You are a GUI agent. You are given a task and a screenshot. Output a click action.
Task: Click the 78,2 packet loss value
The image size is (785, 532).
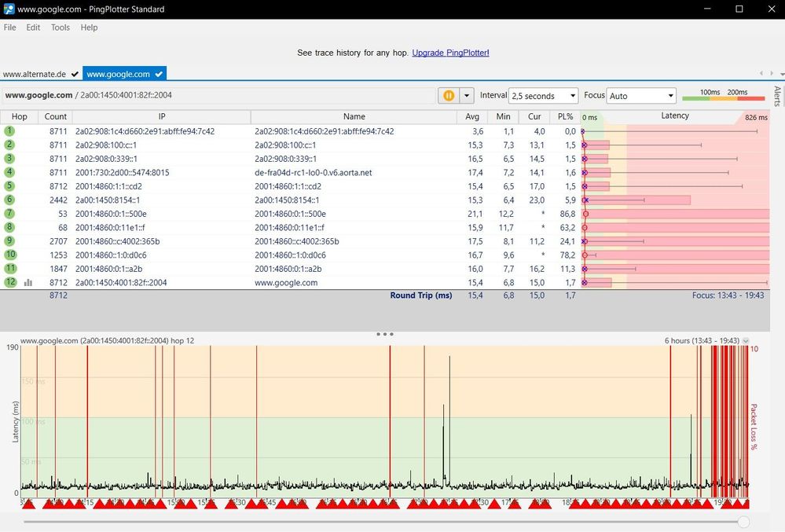pos(567,255)
